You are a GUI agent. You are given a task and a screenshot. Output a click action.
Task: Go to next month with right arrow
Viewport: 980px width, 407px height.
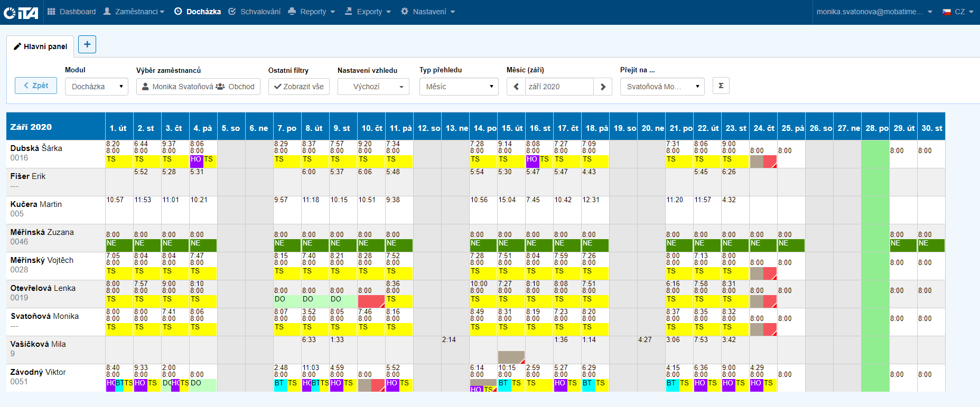click(603, 87)
